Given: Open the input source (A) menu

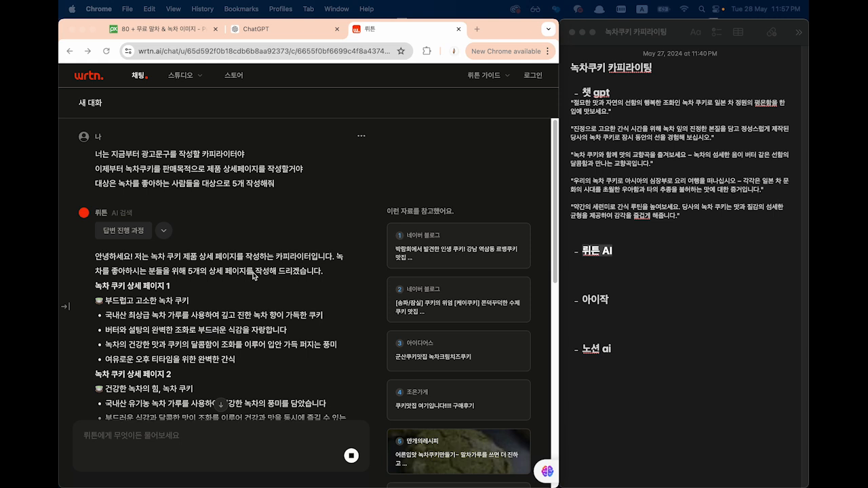Looking at the screenshot, I should (644, 9).
